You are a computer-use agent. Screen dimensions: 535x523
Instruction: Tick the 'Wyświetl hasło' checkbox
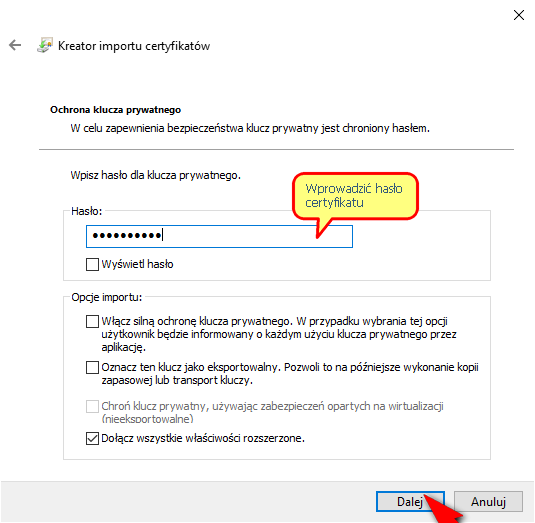pos(92,264)
